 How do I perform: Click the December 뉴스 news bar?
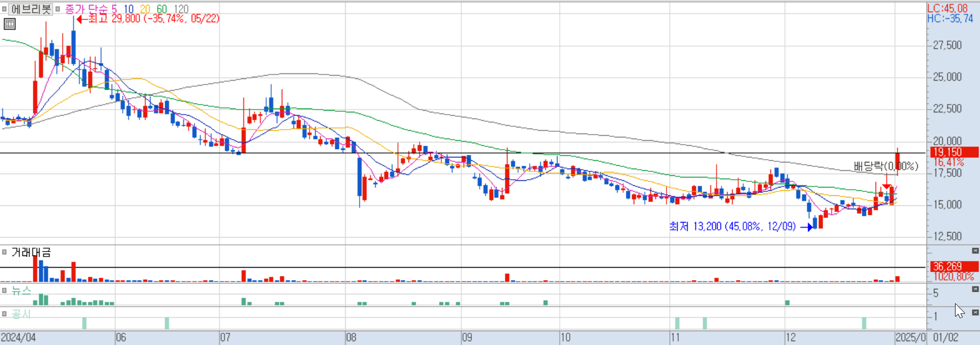(x=788, y=303)
